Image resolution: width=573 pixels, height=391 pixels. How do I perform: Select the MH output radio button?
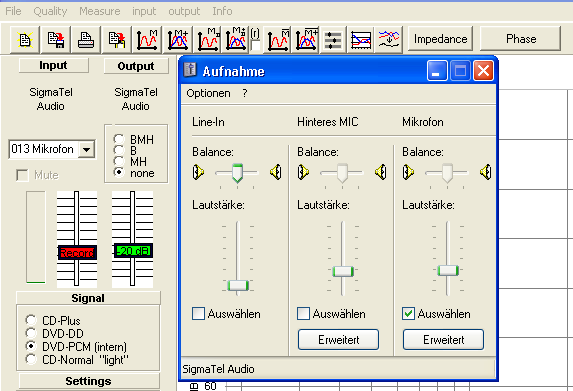pyautogui.click(x=118, y=161)
